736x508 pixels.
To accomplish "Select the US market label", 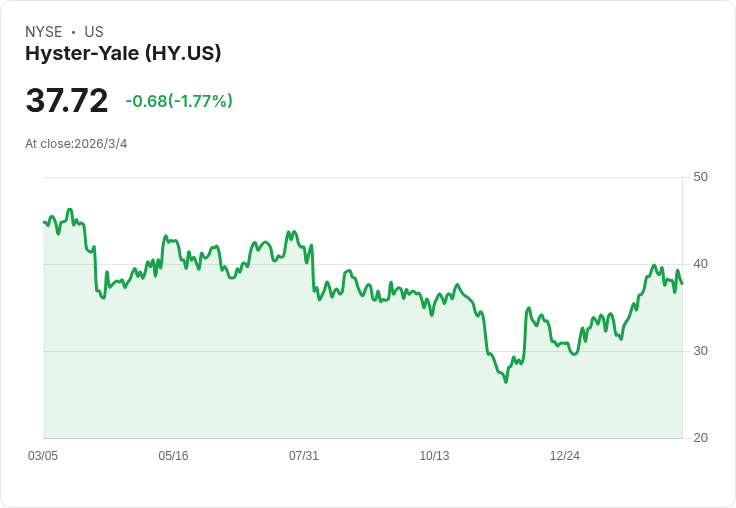I will (94, 32).
